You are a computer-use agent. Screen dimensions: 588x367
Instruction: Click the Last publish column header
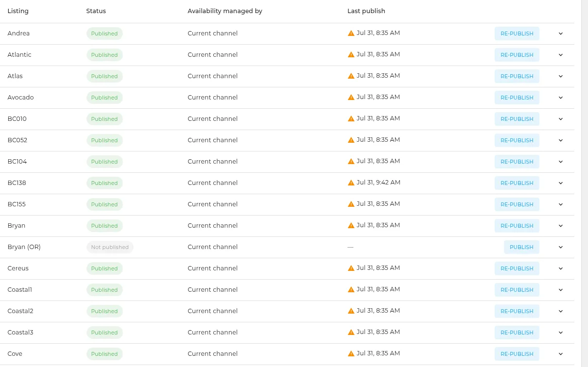tap(366, 11)
